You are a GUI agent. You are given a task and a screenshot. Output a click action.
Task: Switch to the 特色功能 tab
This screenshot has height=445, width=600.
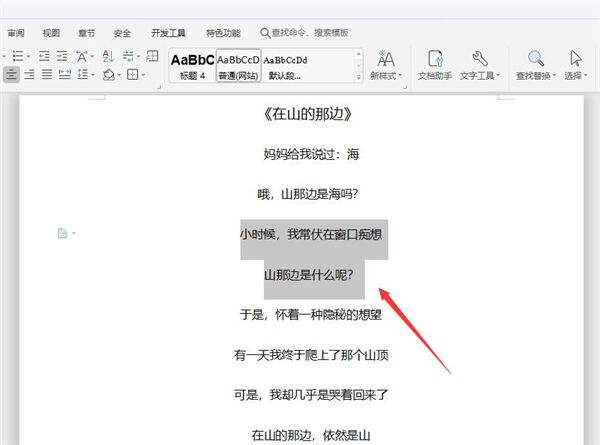pyautogui.click(x=223, y=33)
